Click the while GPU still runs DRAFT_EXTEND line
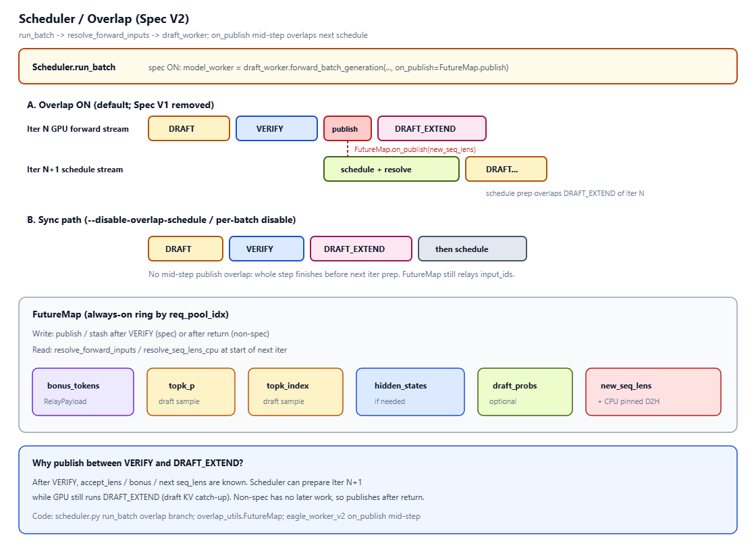 (x=229, y=497)
